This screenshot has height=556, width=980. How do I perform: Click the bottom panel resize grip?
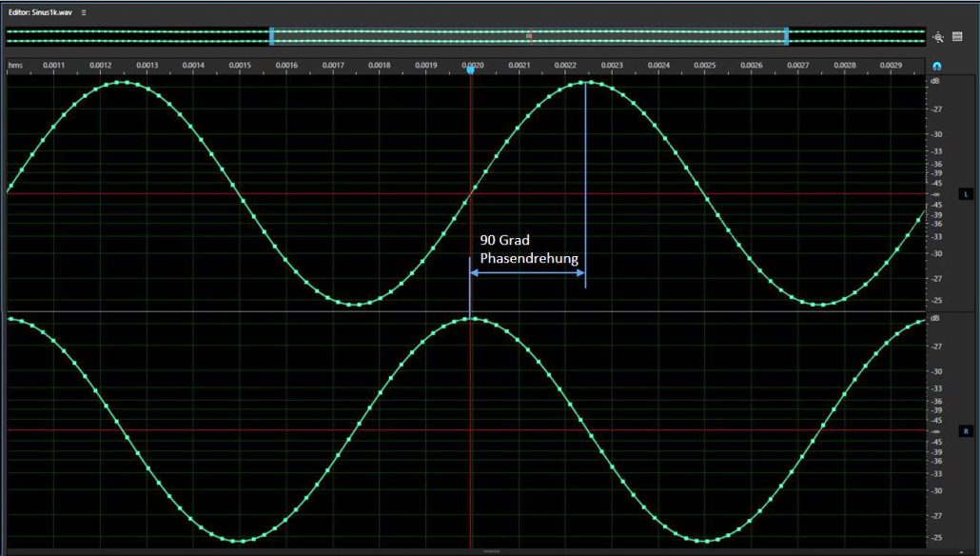point(491,551)
